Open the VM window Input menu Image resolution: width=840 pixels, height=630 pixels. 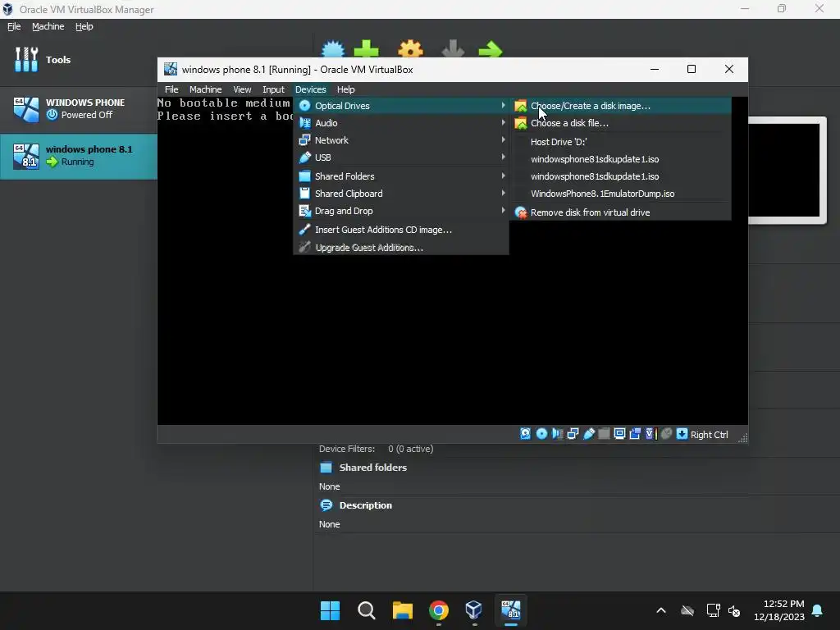coord(273,89)
